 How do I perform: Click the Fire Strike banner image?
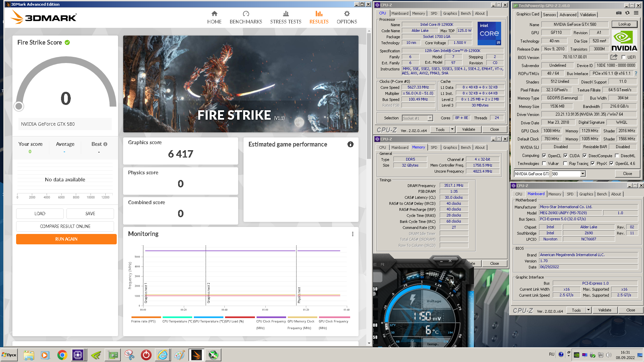[x=240, y=84]
